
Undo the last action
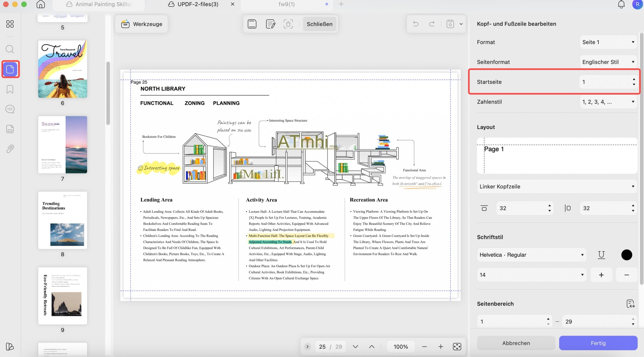[416, 24]
